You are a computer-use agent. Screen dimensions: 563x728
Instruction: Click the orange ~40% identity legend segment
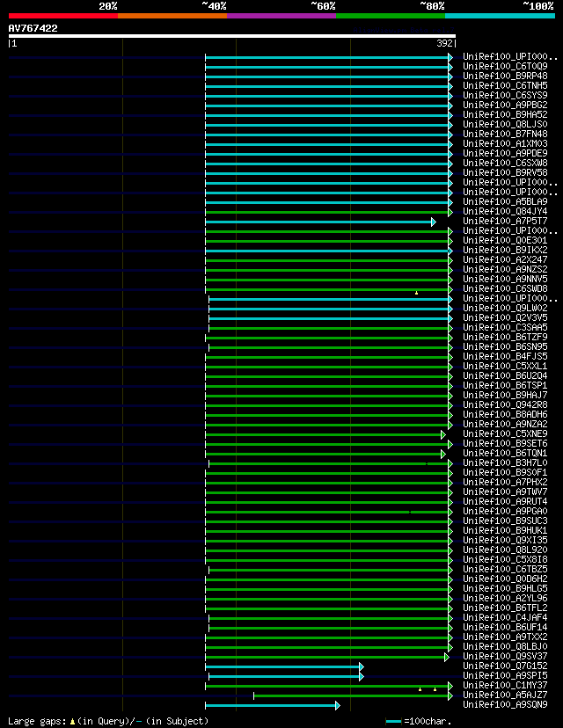click(172, 16)
